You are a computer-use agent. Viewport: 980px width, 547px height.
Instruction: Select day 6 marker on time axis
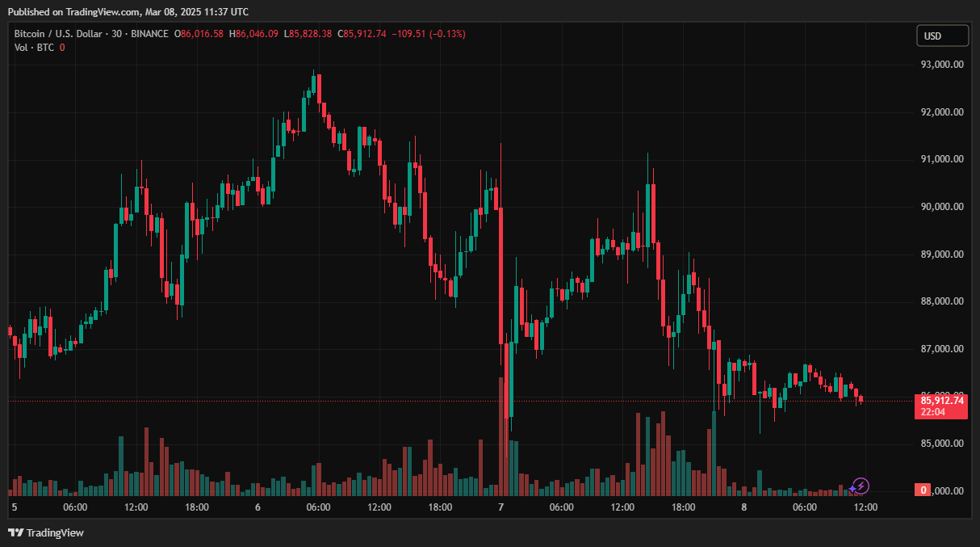(258, 507)
